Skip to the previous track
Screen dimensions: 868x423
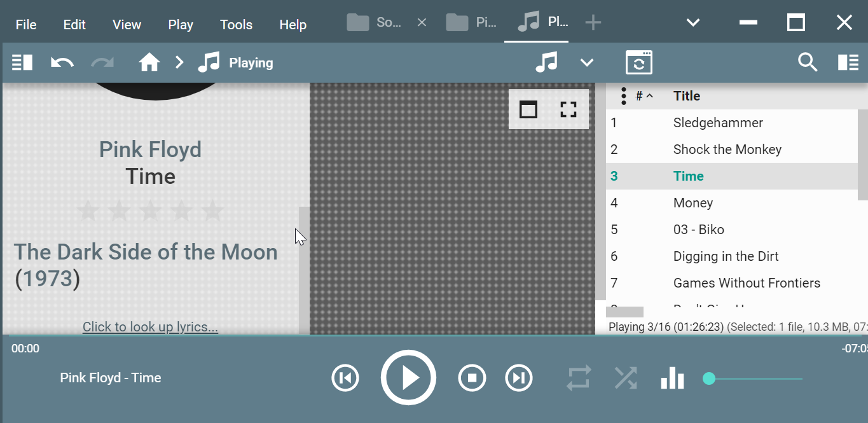345,378
